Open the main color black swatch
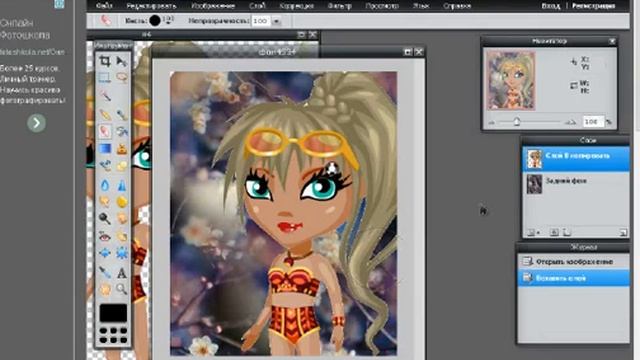Screen dimensions: 640x360 [x=113, y=313]
